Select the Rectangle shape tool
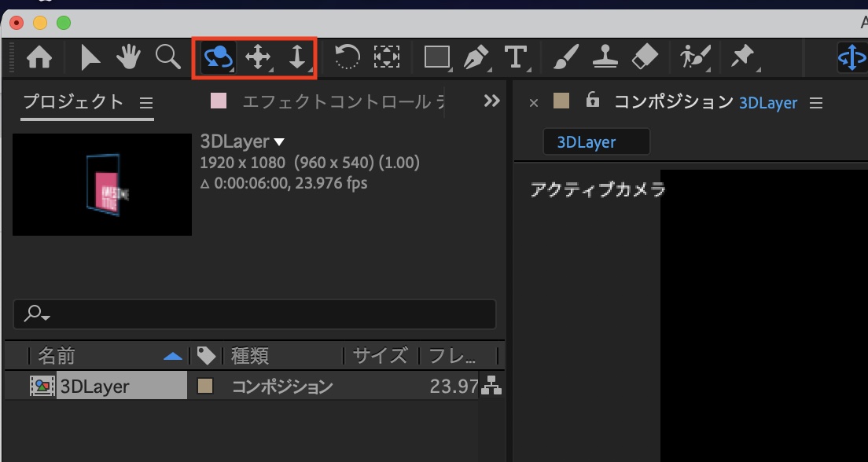 point(437,57)
